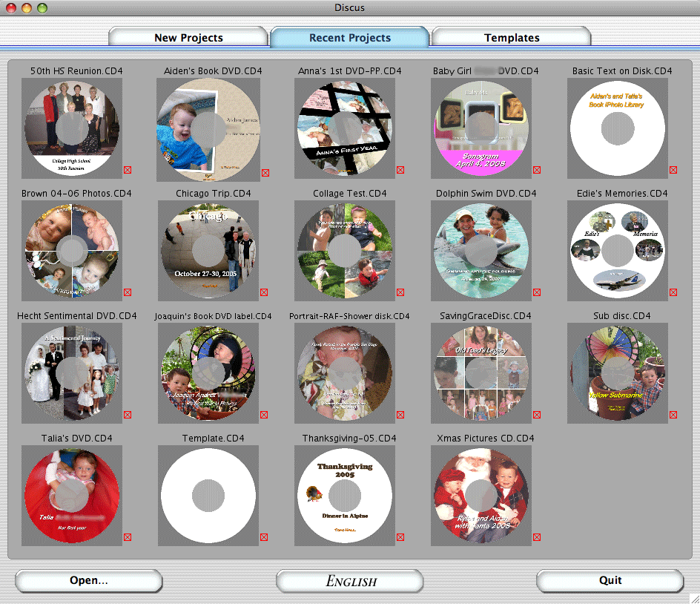Change the language via the English button
The image size is (700, 604).
coord(349,581)
